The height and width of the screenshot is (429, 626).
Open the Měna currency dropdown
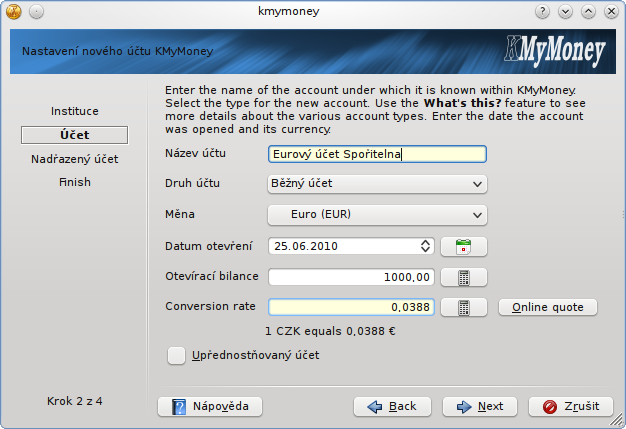pyautogui.click(x=377, y=215)
